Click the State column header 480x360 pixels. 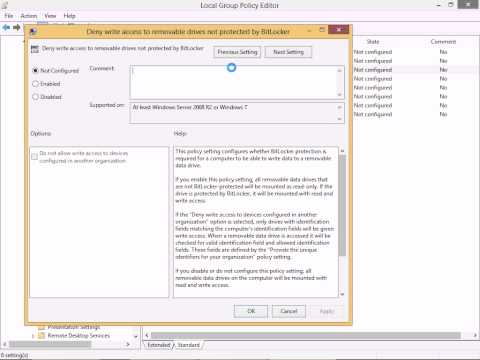(x=373, y=42)
